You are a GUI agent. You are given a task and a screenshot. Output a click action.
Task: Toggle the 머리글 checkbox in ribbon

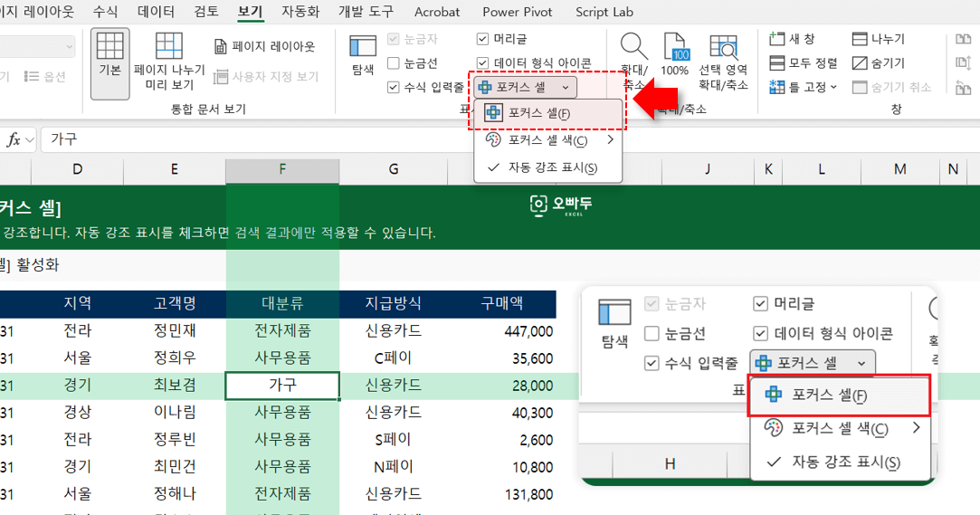pos(482,39)
